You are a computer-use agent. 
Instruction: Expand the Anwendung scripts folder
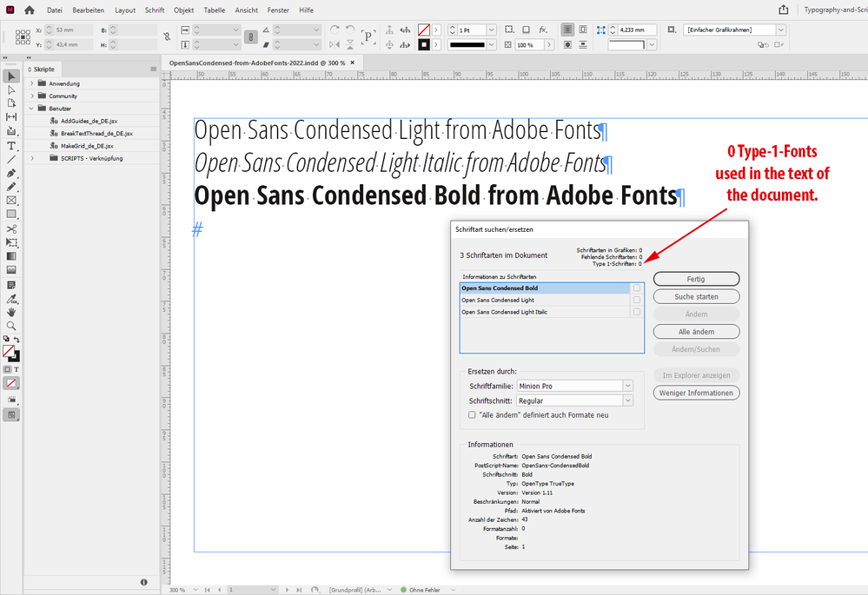[x=32, y=83]
